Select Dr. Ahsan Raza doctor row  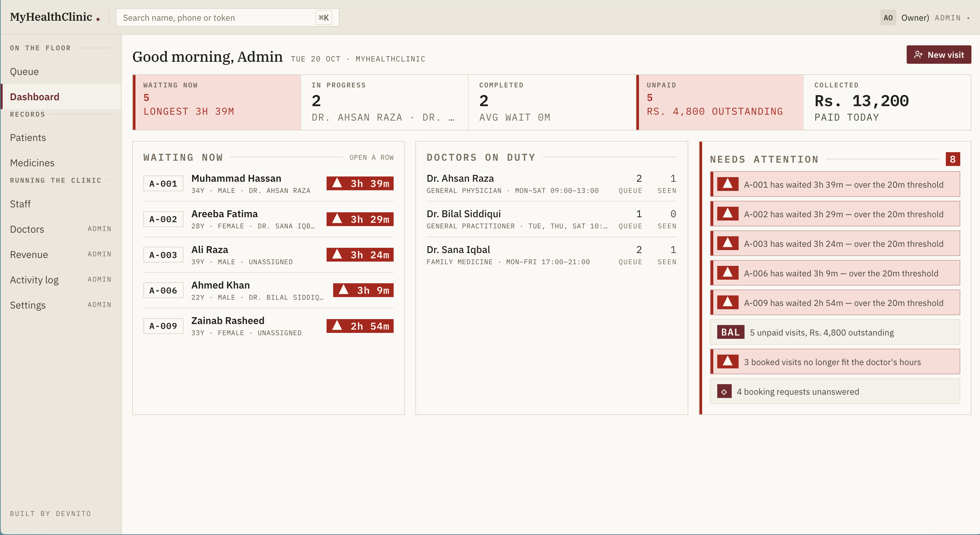coord(551,184)
